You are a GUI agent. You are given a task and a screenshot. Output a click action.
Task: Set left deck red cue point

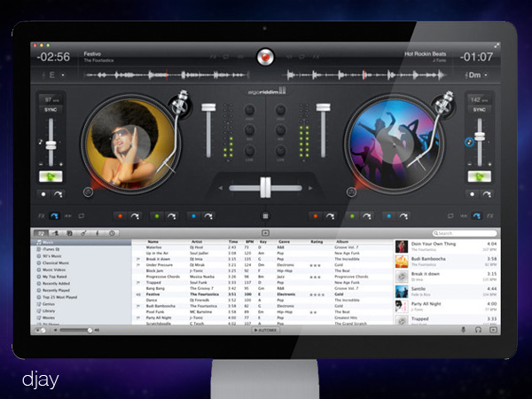[x=120, y=215]
